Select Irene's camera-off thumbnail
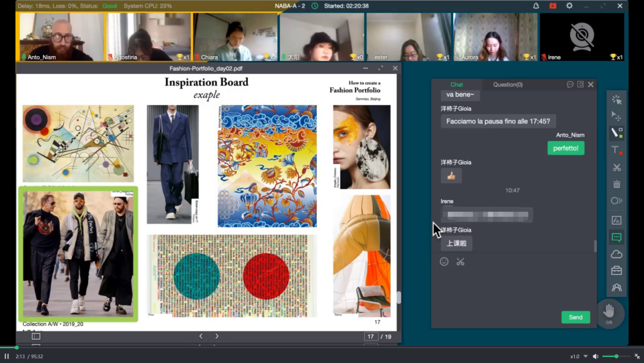The width and height of the screenshot is (644, 363). pos(582,36)
